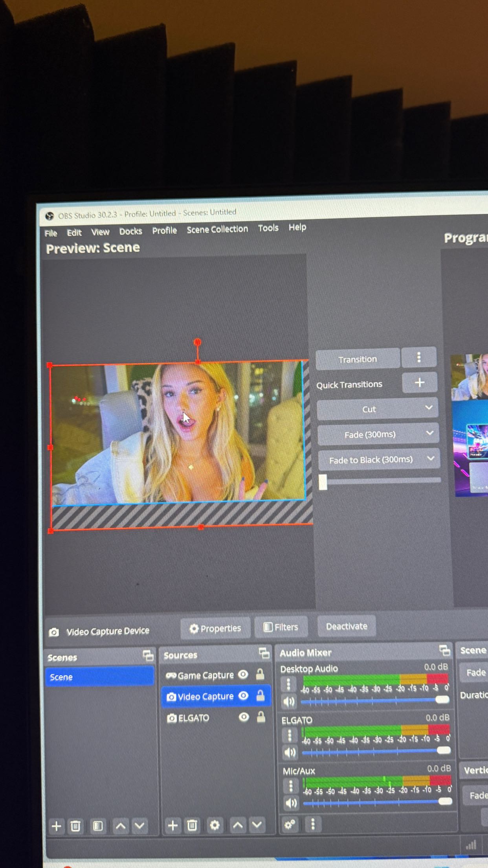
Task: Expand the Fade (300ms) dropdown
Action: tap(430, 433)
